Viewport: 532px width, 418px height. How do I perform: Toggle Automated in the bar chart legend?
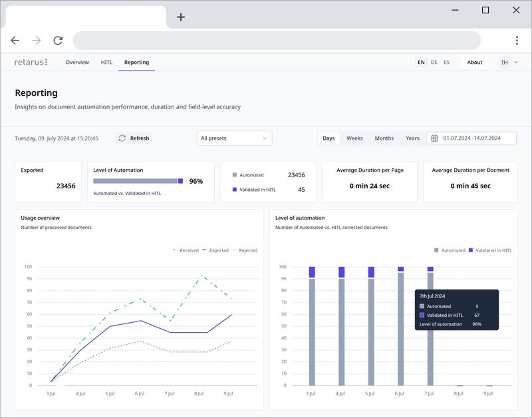(450, 250)
